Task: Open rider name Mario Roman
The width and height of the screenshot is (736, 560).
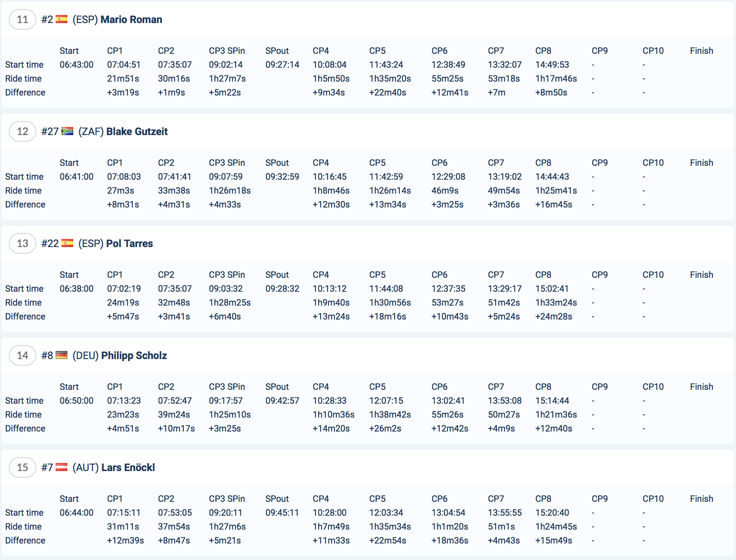Action: [131, 19]
